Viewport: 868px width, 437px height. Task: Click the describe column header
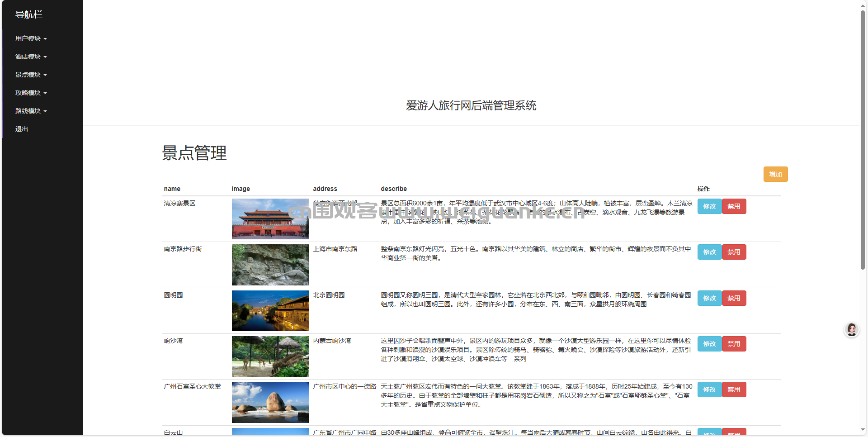[394, 189]
